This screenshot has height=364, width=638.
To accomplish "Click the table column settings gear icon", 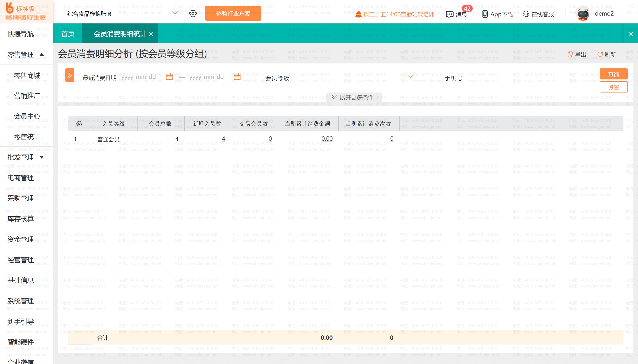I will 79,124.
